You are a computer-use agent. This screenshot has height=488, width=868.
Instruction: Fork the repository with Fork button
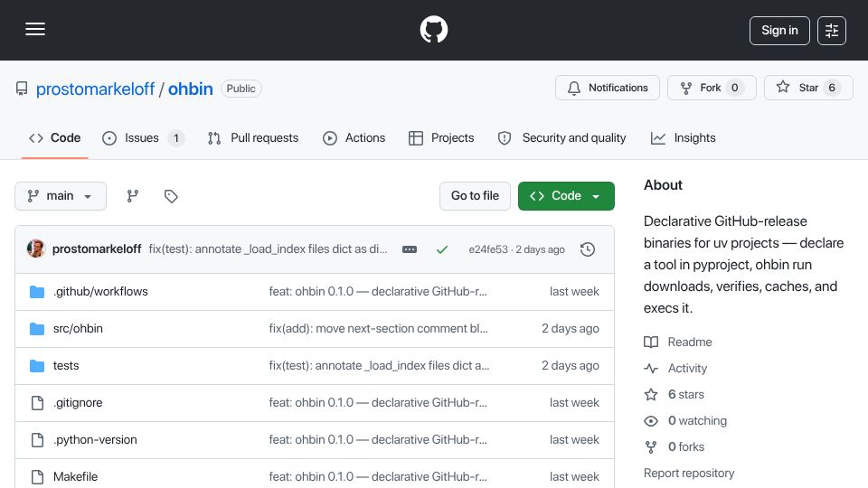(712, 88)
